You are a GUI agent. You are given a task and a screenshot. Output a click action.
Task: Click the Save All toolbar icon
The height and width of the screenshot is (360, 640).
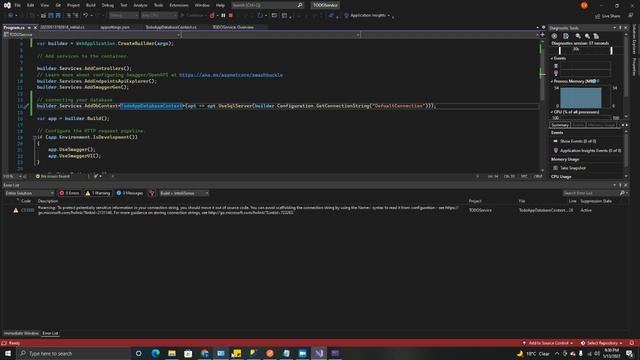pos(58,16)
